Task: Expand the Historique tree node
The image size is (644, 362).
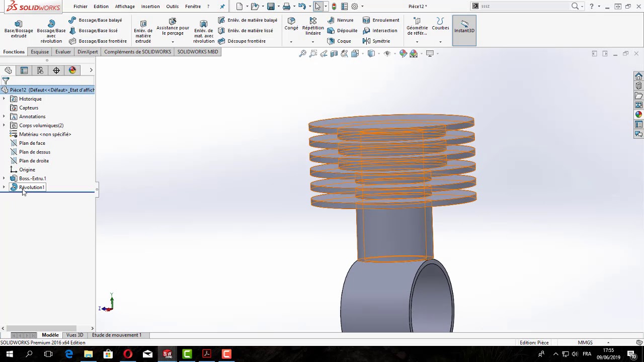Action: (4, 99)
